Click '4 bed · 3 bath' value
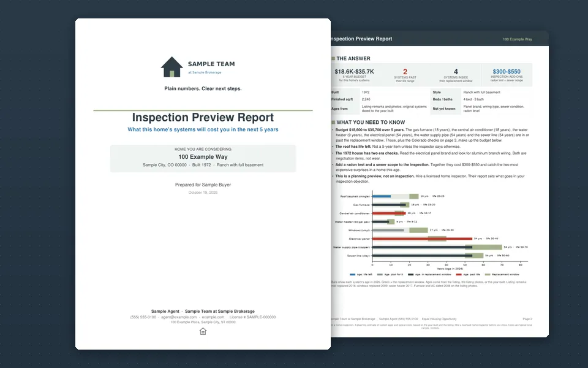 point(473,99)
